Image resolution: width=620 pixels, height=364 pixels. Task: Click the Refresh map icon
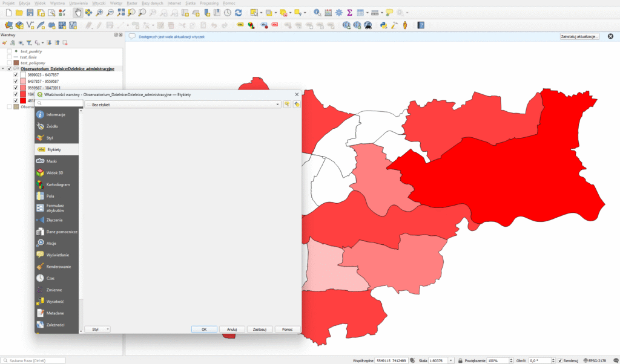point(238,13)
